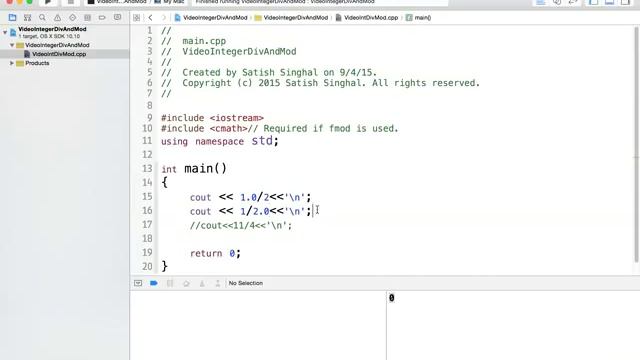Open the main() function breadcrumb
This screenshot has height=360, width=640.
coord(419,18)
